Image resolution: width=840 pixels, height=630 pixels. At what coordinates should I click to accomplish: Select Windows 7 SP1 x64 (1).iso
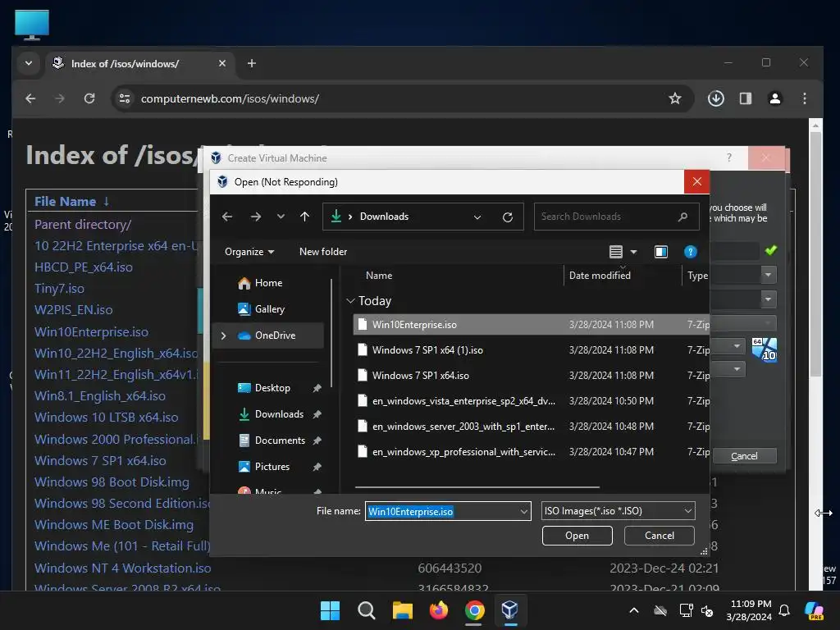point(531,349)
